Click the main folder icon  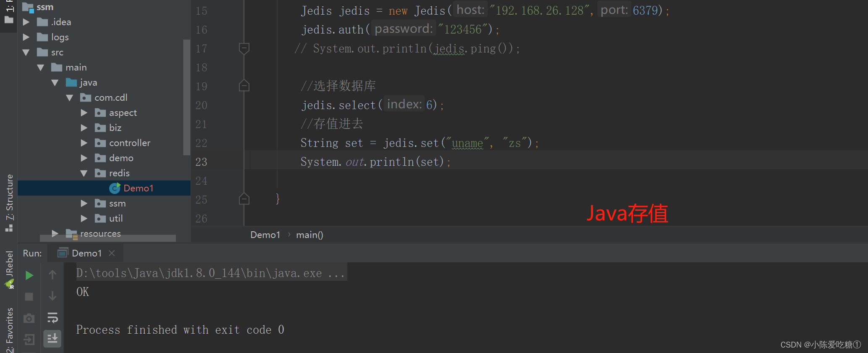(57, 67)
